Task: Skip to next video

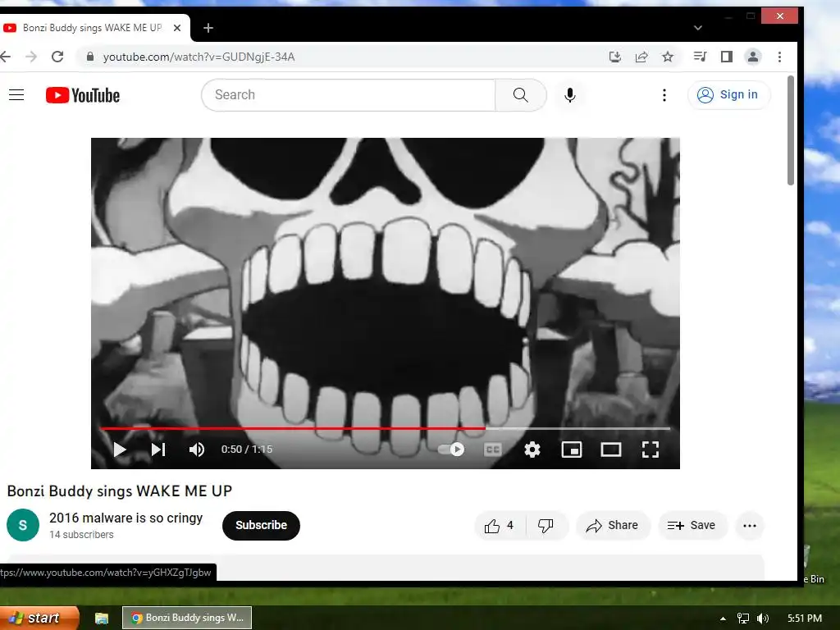Action: point(158,450)
